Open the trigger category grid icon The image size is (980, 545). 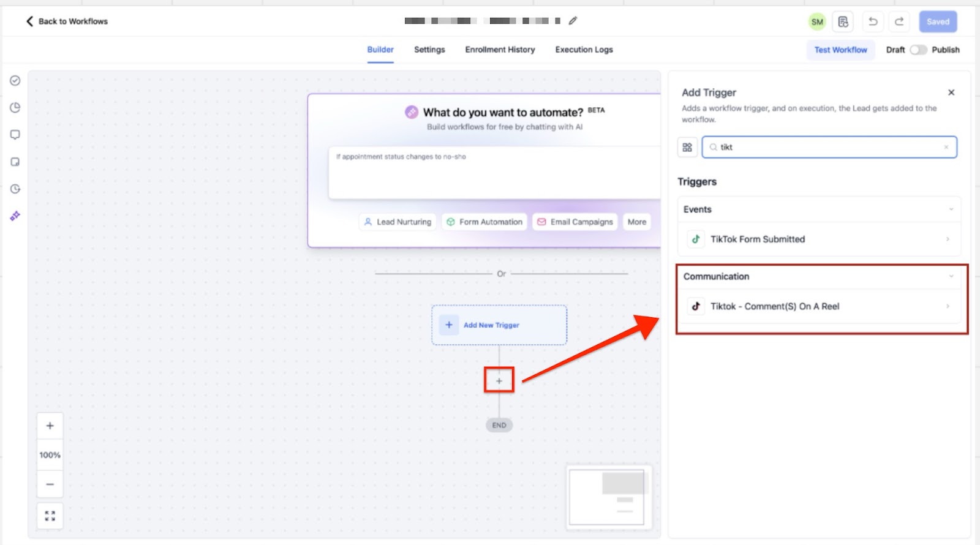687,147
